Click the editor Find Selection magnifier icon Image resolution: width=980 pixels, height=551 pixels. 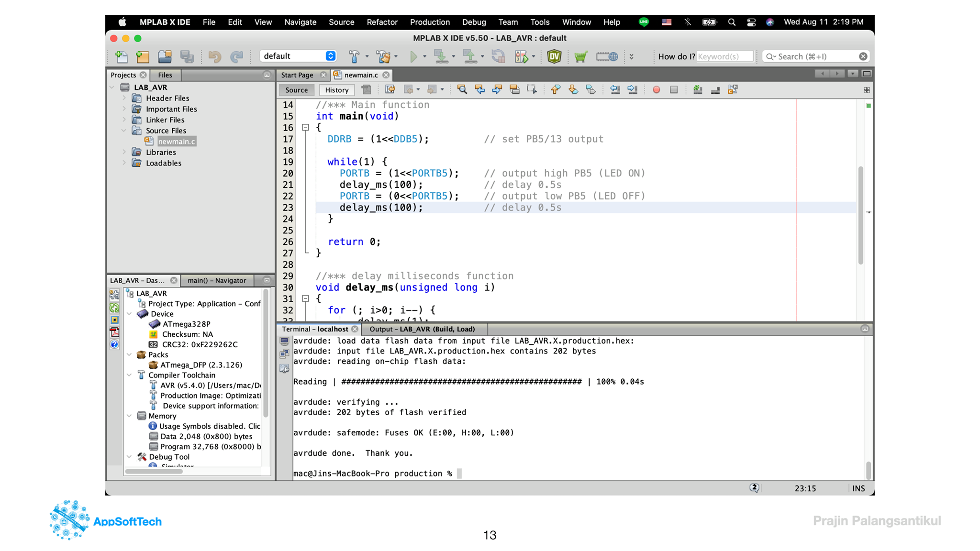462,89
